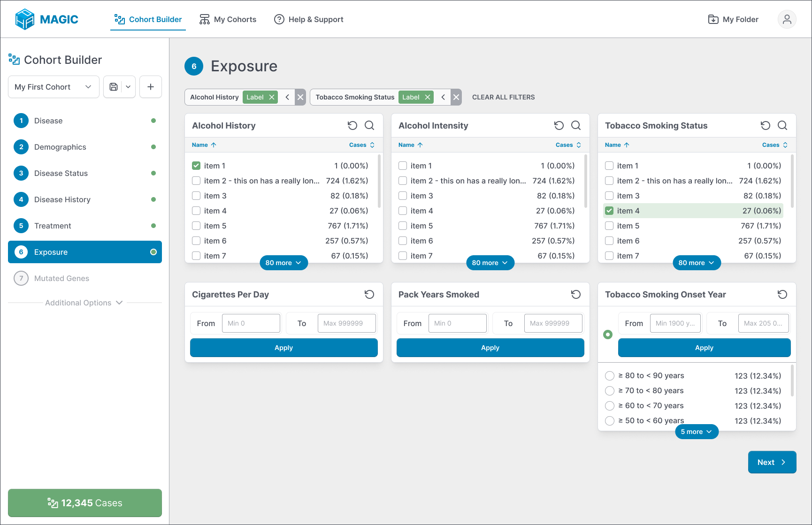Select the ≥ 80 to < 90 years radio

(610, 376)
